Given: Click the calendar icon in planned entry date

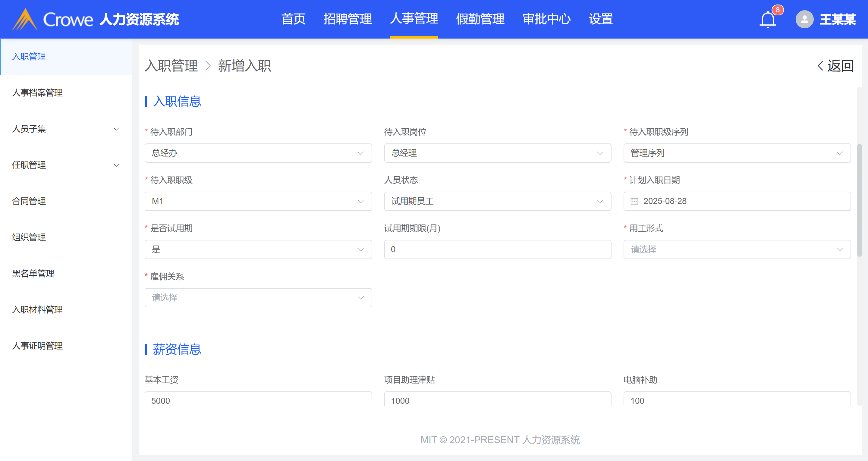Looking at the screenshot, I should [x=634, y=201].
